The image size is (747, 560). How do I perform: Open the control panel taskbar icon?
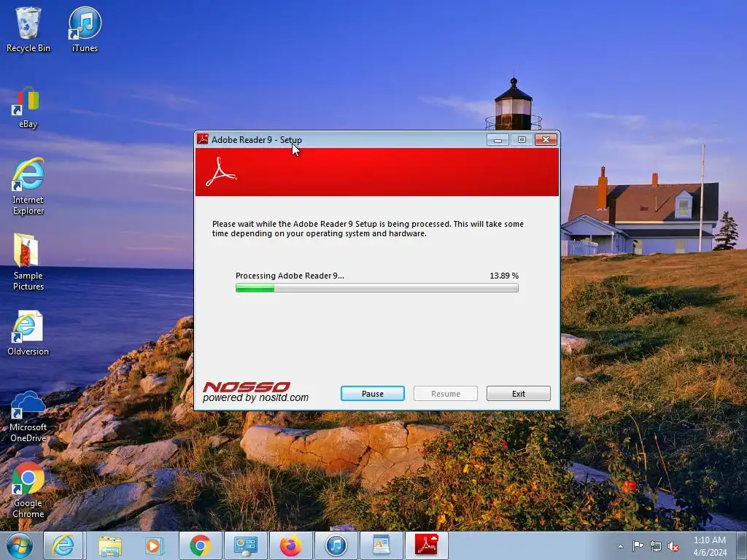click(246, 545)
